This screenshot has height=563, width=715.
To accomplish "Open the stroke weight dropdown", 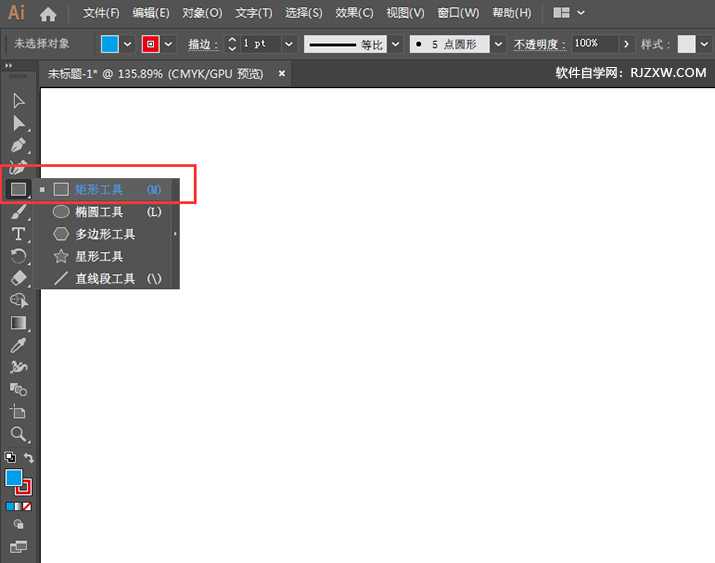I will pyautogui.click(x=289, y=44).
